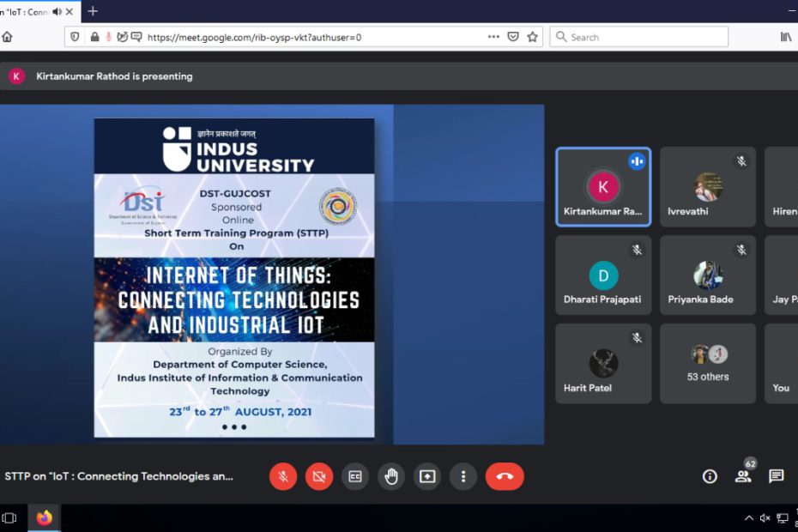
Task: Open the meeting details info icon
Action: [x=710, y=476]
